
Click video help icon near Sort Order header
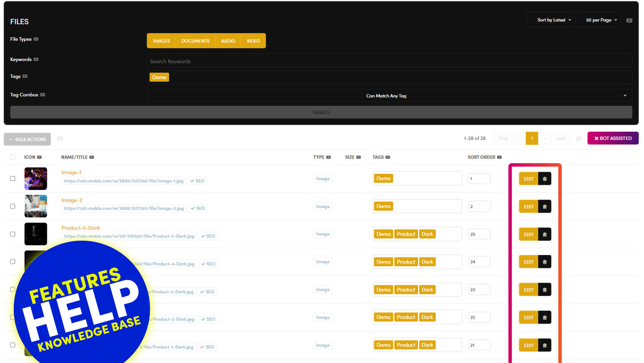click(x=499, y=157)
